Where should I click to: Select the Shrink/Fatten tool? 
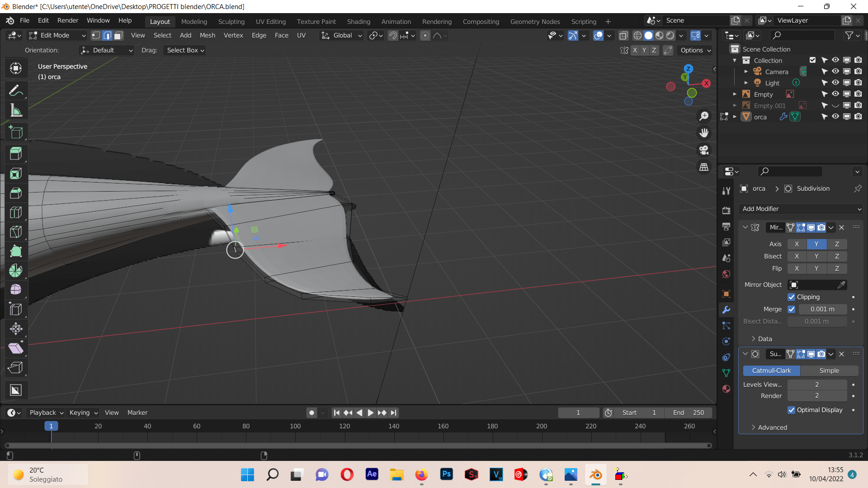16,328
